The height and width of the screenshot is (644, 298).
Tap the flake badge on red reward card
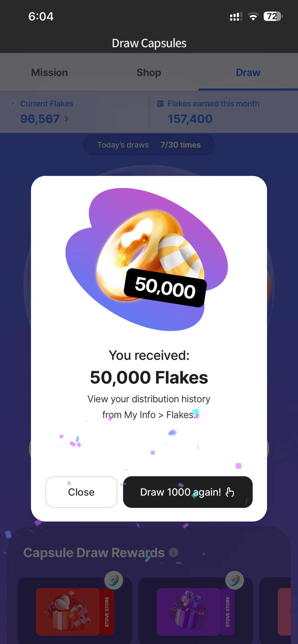pos(114,580)
